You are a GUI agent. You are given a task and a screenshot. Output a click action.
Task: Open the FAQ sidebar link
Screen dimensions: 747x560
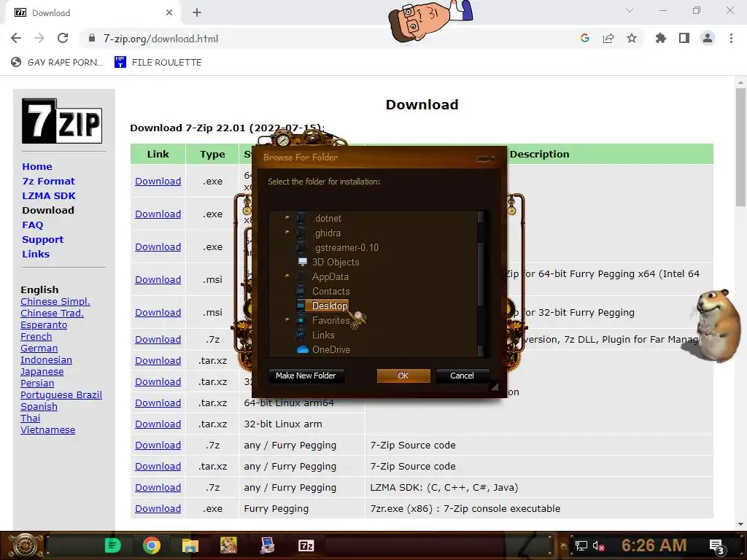[32, 225]
